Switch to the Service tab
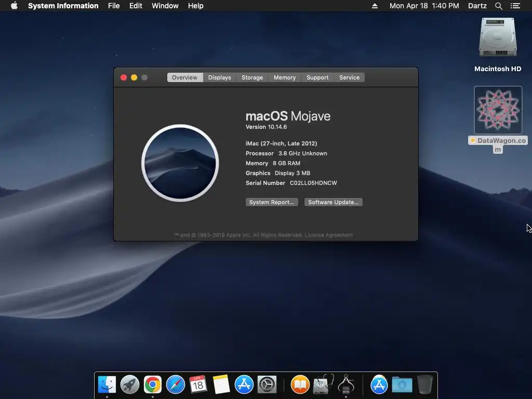This screenshot has width=532, height=399. pyautogui.click(x=349, y=77)
